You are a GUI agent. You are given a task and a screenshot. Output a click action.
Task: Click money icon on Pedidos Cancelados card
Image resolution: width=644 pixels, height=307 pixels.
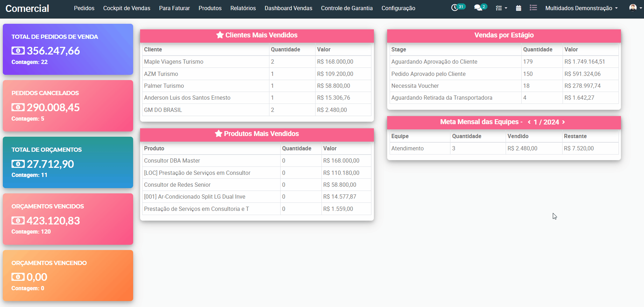tap(18, 107)
